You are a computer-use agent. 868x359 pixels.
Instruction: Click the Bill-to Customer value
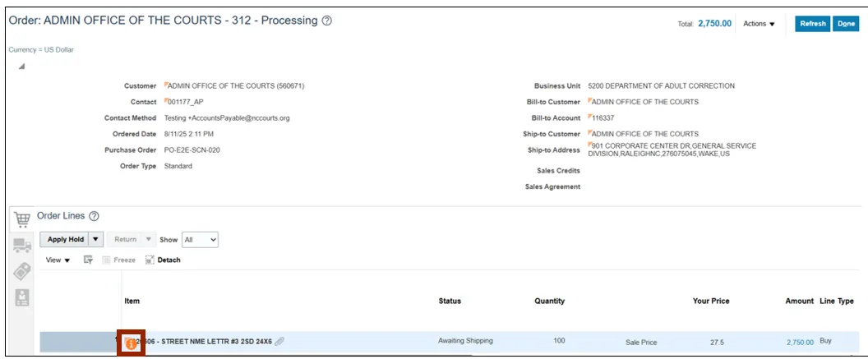(x=645, y=103)
